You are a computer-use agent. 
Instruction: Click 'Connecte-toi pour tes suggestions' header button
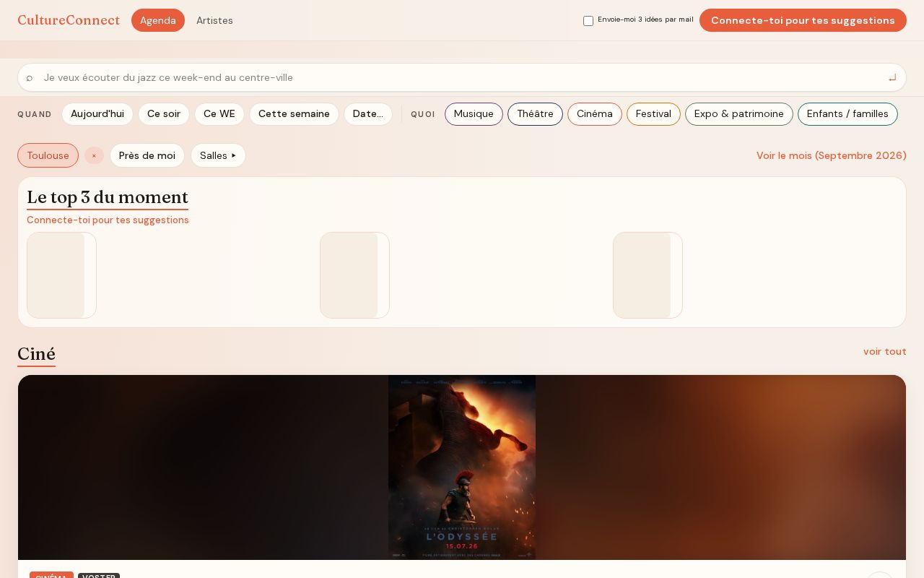click(x=803, y=20)
